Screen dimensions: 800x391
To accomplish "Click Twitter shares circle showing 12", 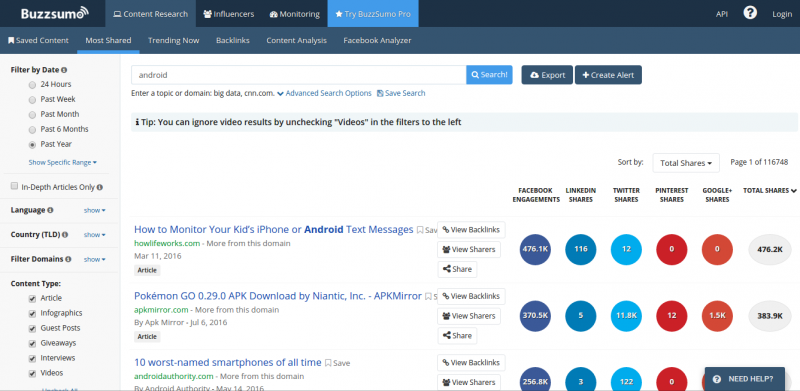I will tap(626, 250).
